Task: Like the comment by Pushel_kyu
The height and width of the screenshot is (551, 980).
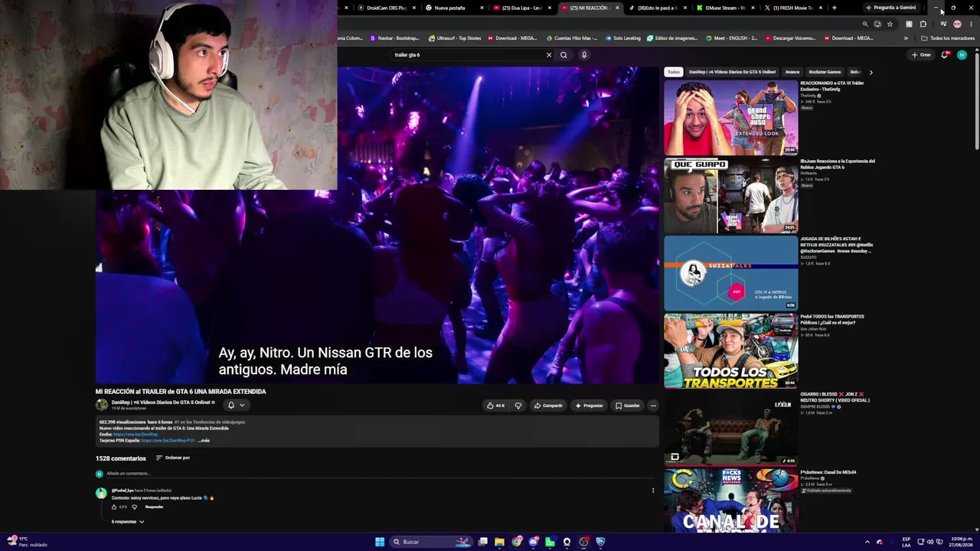Action: 115,507
